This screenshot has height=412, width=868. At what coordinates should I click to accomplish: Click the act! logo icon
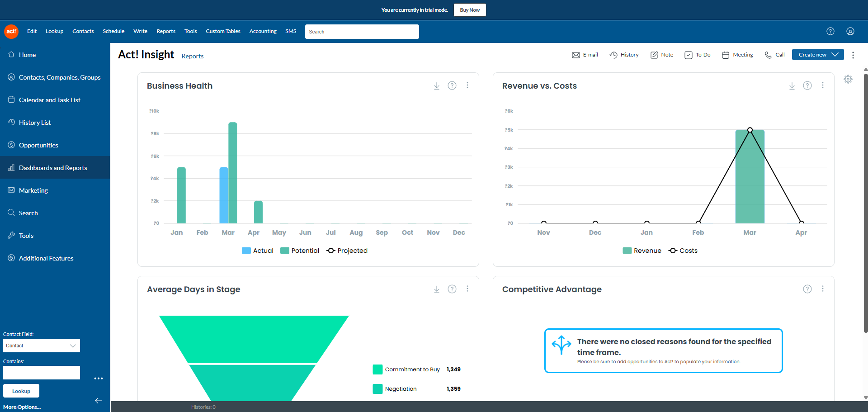tap(11, 32)
